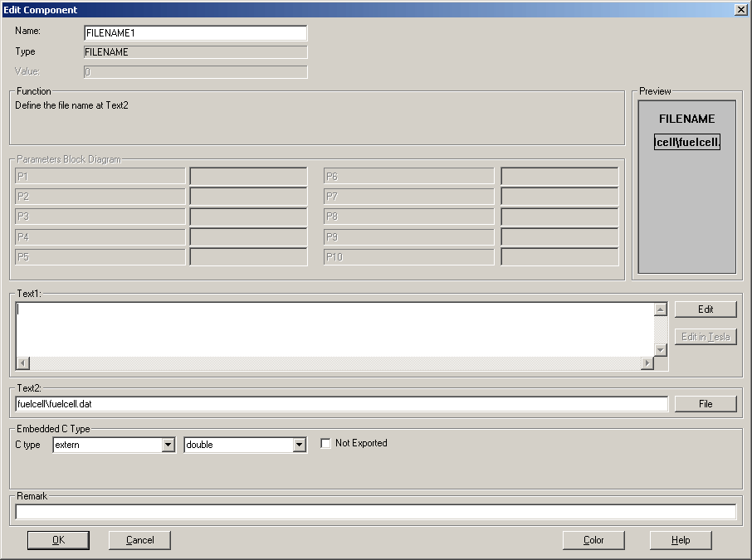752x560 pixels.
Task: Open the Color button settings
Action: pos(593,540)
